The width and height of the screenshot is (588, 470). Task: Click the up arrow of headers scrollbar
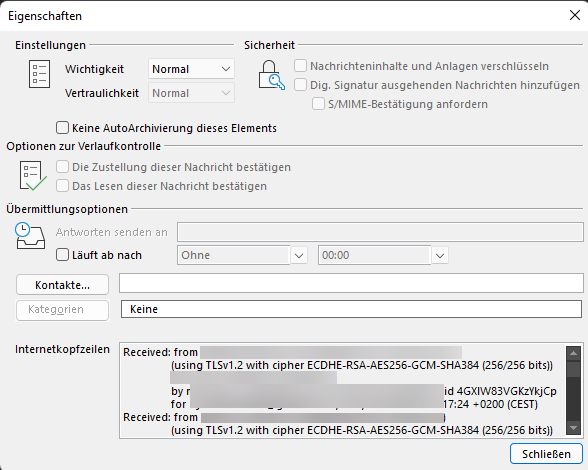click(x=573, y=353)
